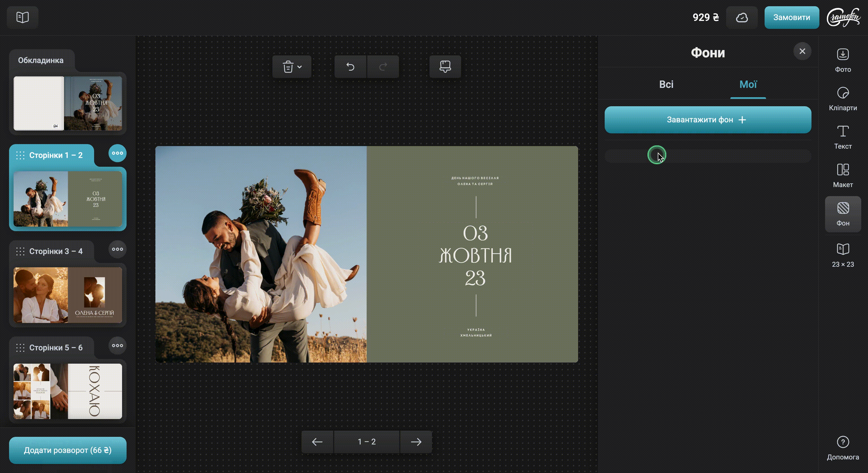This screenshot has width=868, height=473.
Task: Click Завантажити фон button
Action: pyautogui.click(x=708, y=120)
